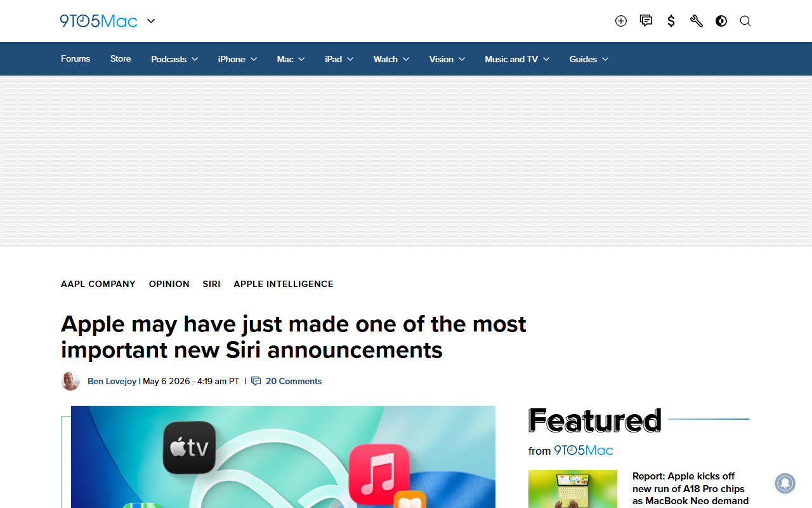Click the plus circle icon in header
812x508 pixels.
point(621,21)
